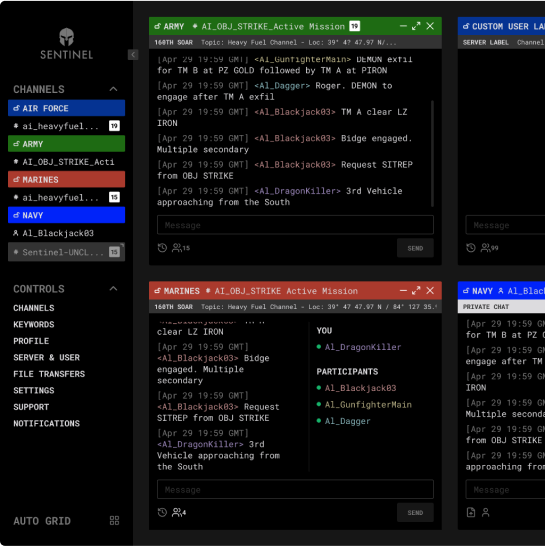Send message in ARMY panel
Image resolution: width=545 pixels, height=546 pixels.
pyautogui.click(x=415, y=248)
